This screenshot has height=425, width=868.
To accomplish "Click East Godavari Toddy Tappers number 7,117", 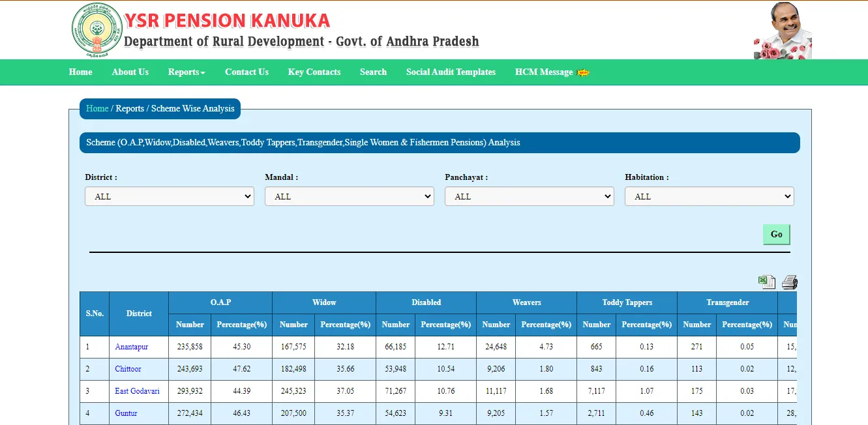I will [597, 391].
